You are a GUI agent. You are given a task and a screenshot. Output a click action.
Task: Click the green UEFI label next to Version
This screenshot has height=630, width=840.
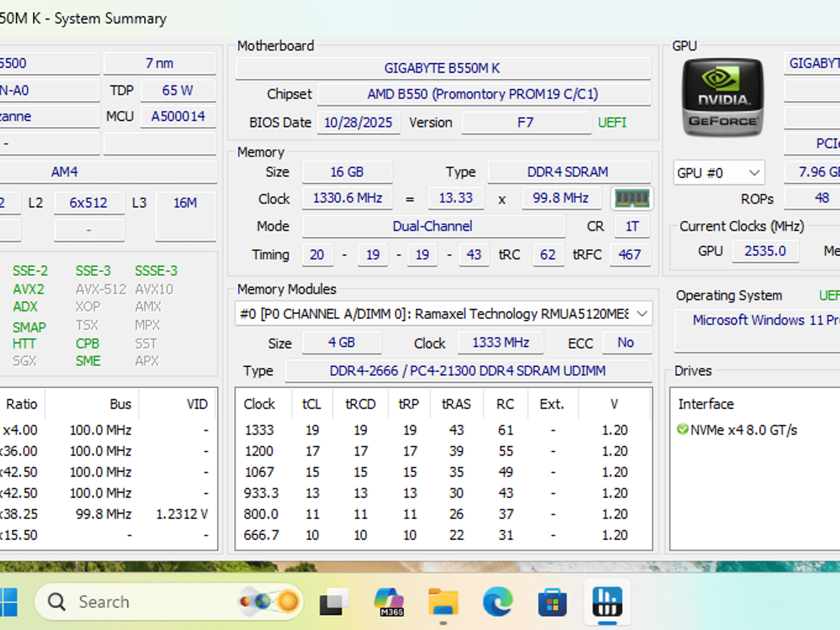pyautogui.click(x=612, y=123)
